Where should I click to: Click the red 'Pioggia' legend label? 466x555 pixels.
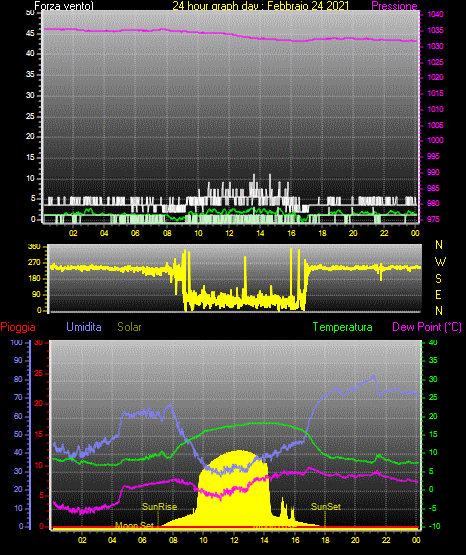(18, 327)
